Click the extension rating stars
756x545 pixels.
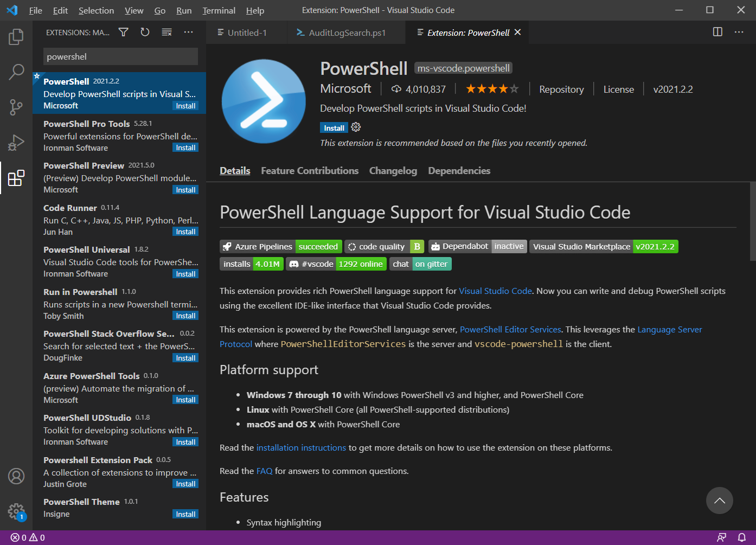492,89
